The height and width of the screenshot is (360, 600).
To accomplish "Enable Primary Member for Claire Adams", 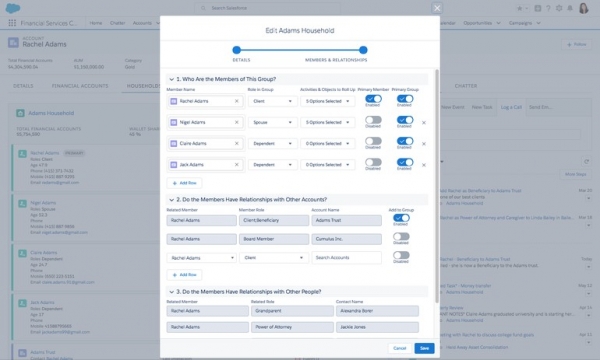I will coord(373,141).
